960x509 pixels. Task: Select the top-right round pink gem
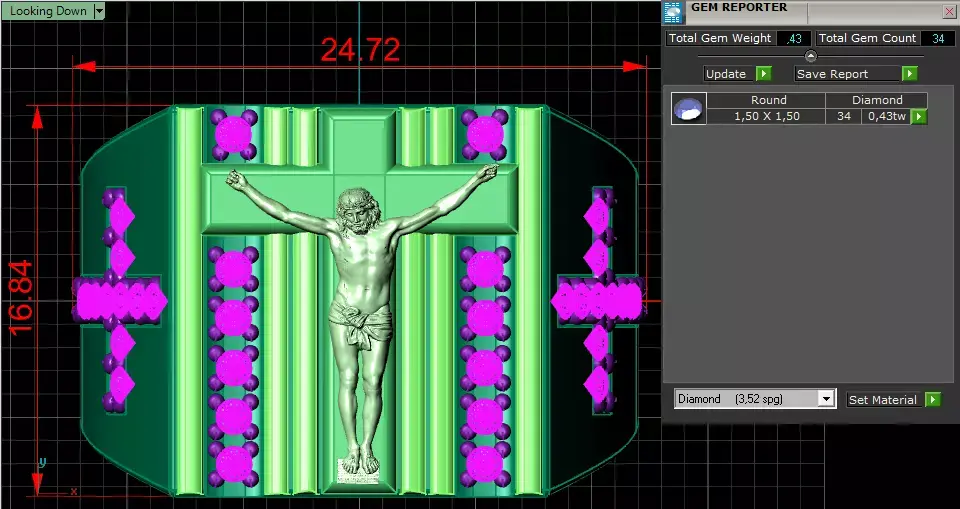coord(484,134)
